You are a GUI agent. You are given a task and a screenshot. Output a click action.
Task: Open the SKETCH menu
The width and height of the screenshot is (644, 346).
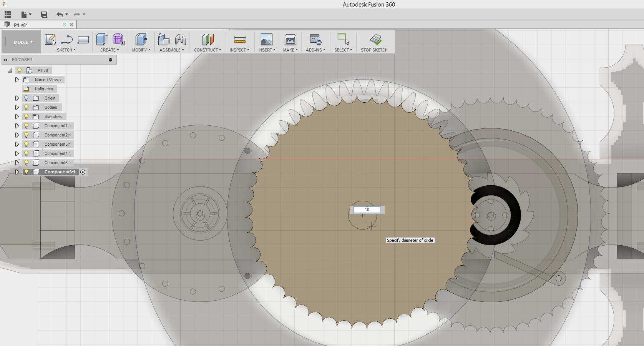click(66, 50)
